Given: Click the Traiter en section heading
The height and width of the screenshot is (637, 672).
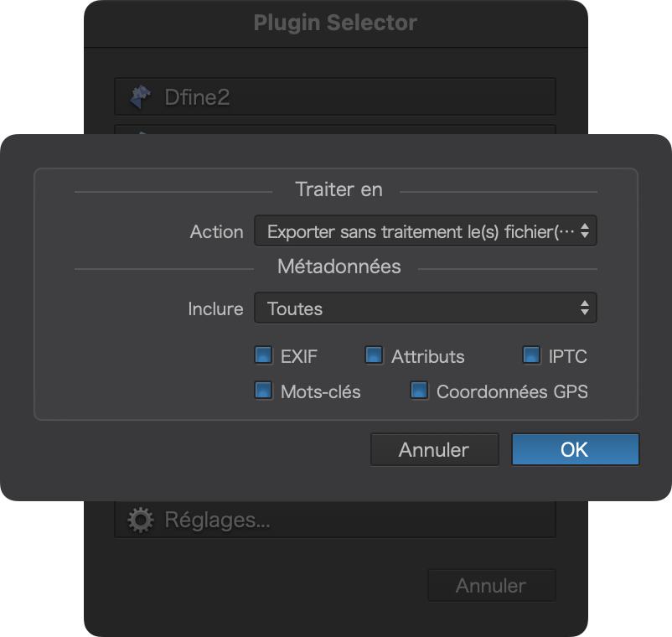Looking at the screenshot, I should [339, 189].
